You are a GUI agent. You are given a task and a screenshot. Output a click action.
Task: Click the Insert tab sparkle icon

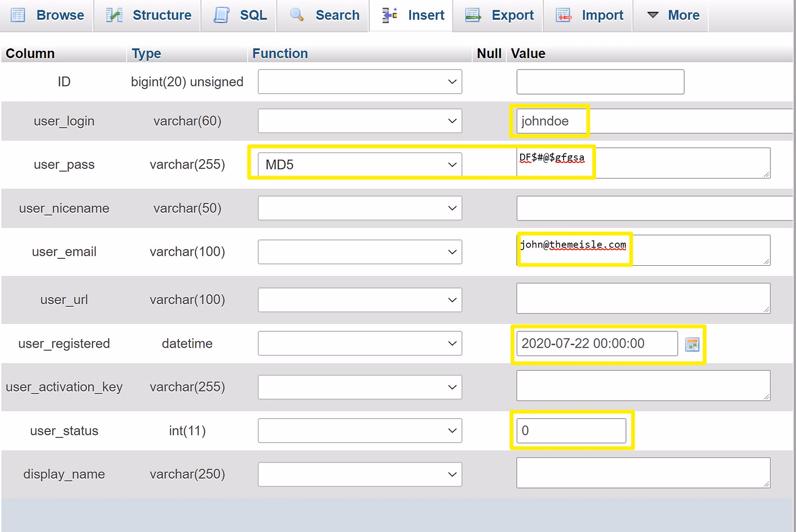click(389, 15)
